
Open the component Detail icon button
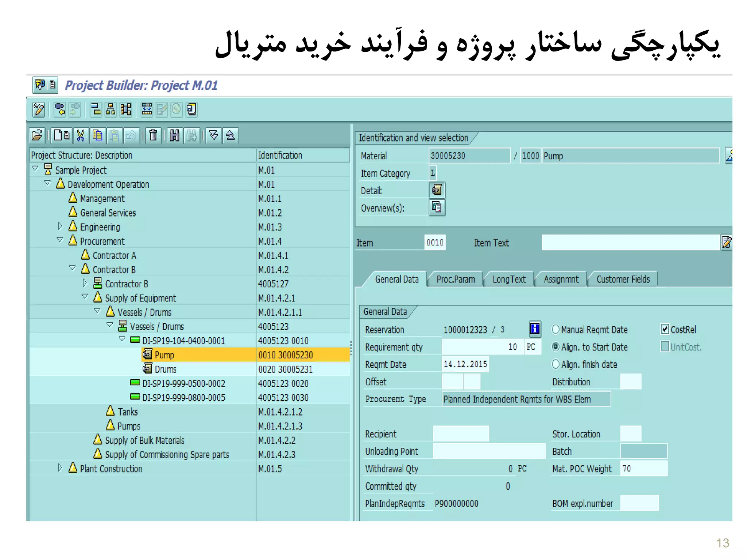point(437,190)
